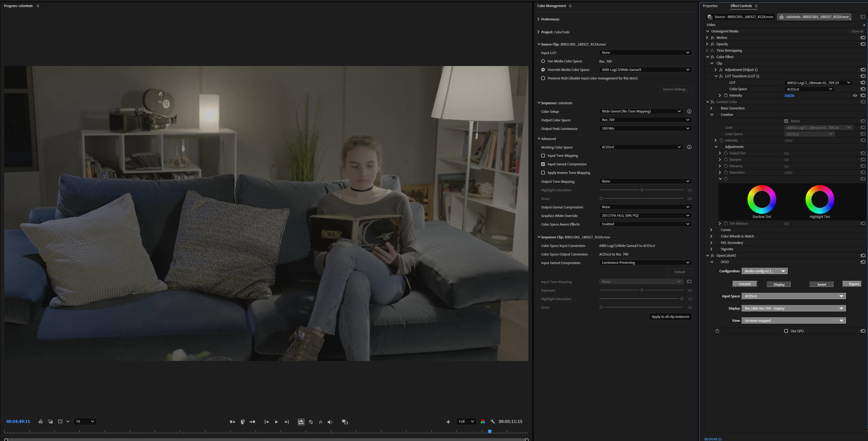Click Apply to all clip instances button
The height and width of the screenshot is (441, 868).
(670, 317)
